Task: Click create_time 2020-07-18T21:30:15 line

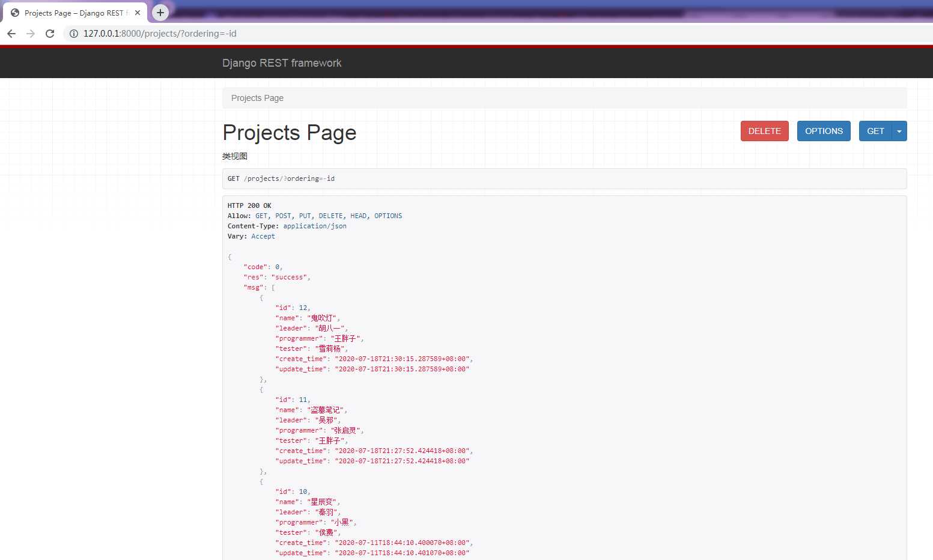Action: point(374,359)
